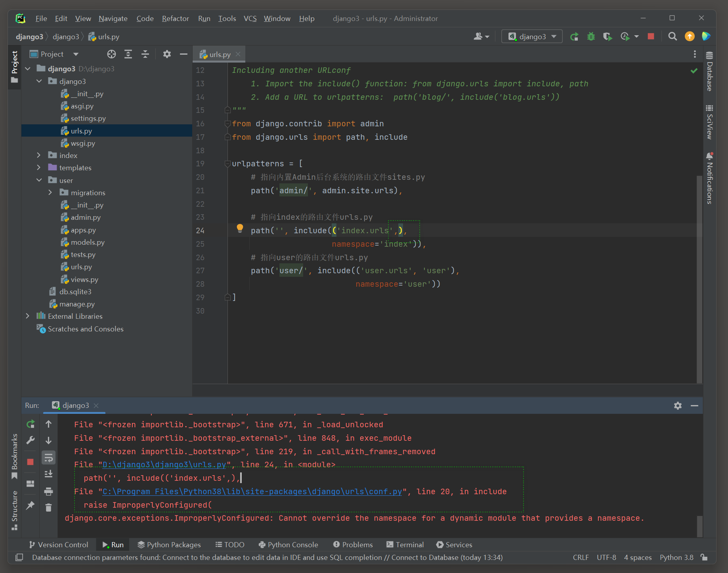
Task: Toggle the Bookmarks tool window
Action: click(15, 456)
